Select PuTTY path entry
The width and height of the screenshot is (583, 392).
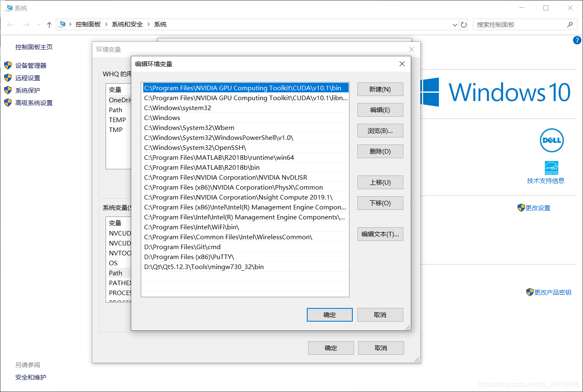click(246, 257)
